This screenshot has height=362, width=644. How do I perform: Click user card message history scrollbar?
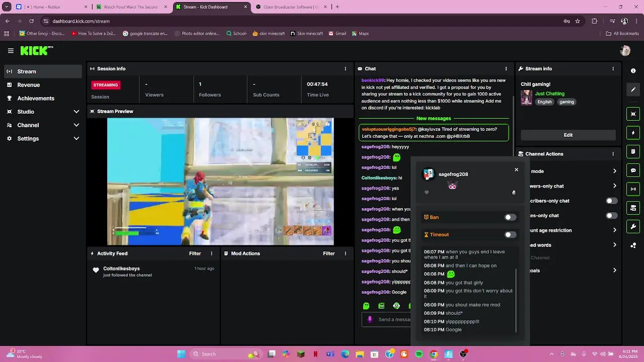click(516, 300)
